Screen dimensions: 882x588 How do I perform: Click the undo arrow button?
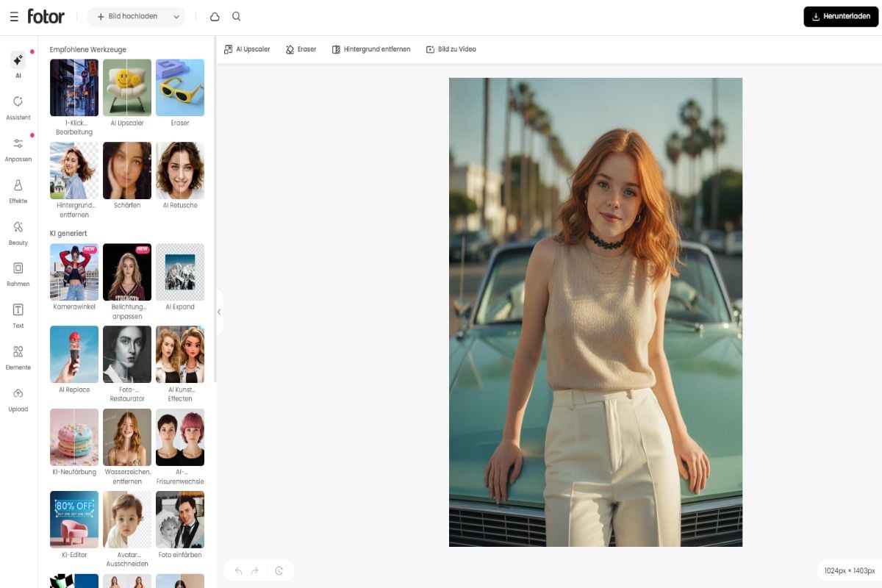click(x=238, y=570)
